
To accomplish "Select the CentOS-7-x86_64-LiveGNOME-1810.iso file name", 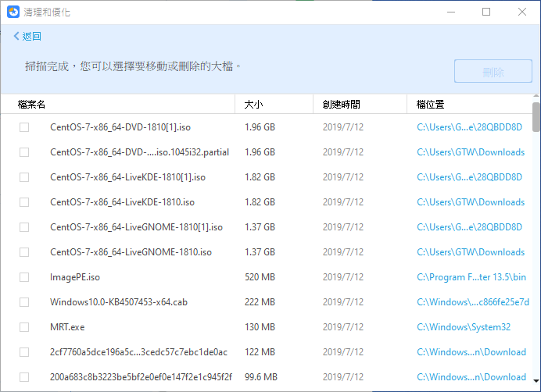I will (x=131, y=252).
